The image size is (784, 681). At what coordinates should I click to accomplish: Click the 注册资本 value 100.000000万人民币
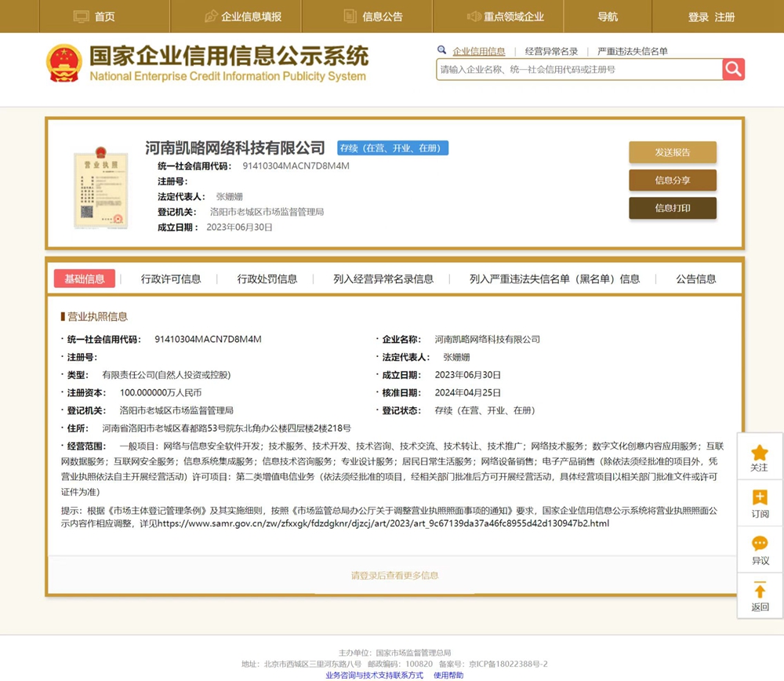coord(161,393)
